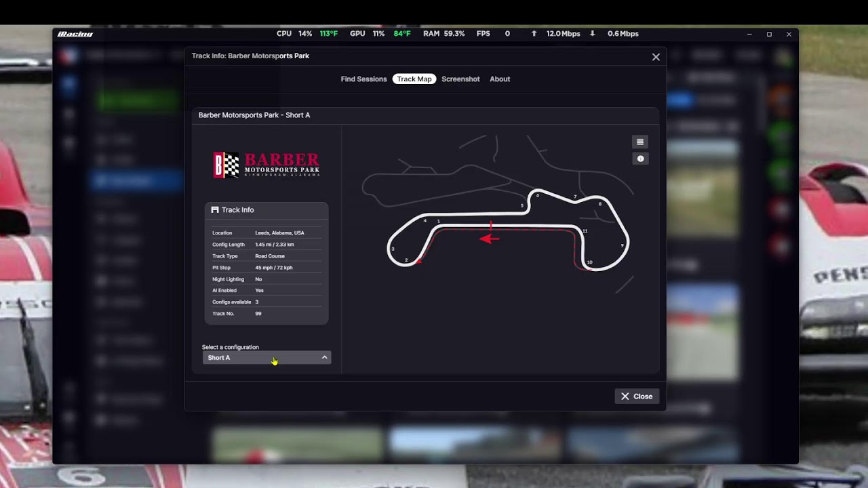Click the upload arrow network icon

tap(534, 34)
